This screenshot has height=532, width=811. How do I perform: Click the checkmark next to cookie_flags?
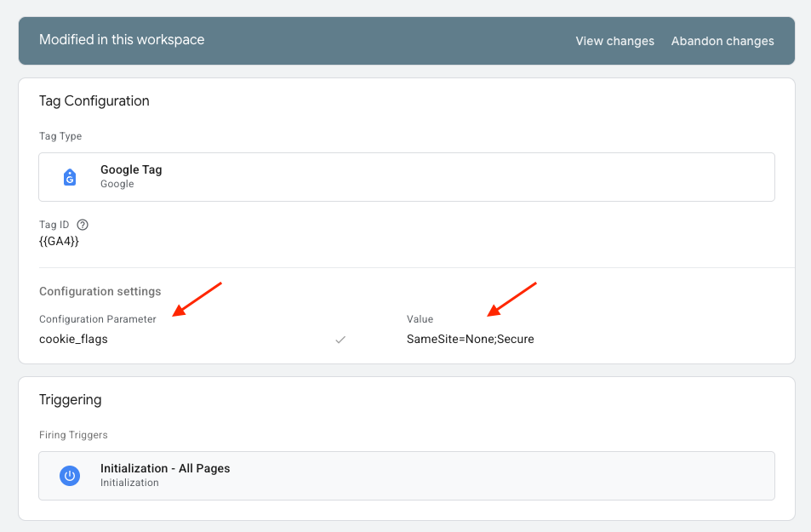[x=340, y=340]
